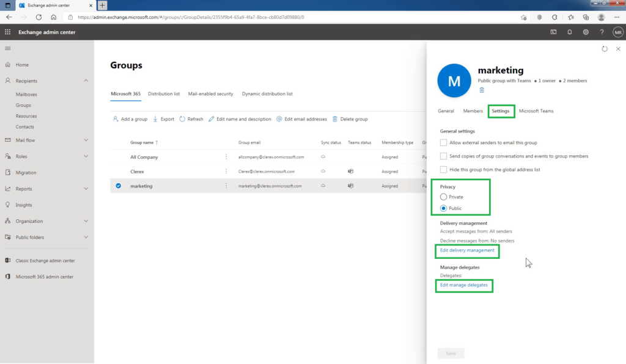Deselect the marketing row checkmark
Image resolution: width=626 pixels, height=364 pixels.
click(x=118, y=186)
